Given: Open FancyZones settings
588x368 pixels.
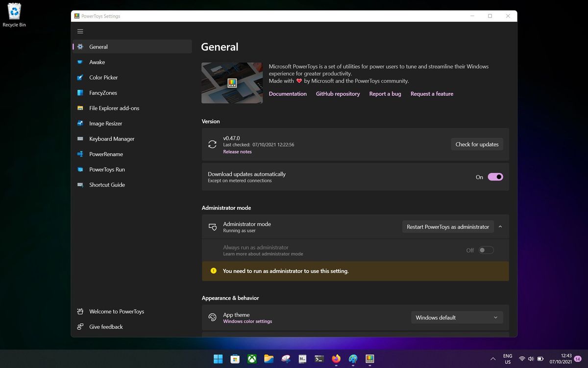Looking at the screenshot, I should 103,92.
